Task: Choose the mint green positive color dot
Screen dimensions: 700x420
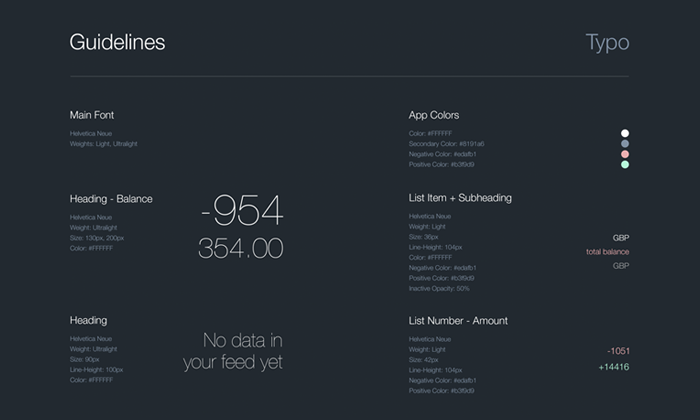Action: pyautogui.click(x=625, y=164)
